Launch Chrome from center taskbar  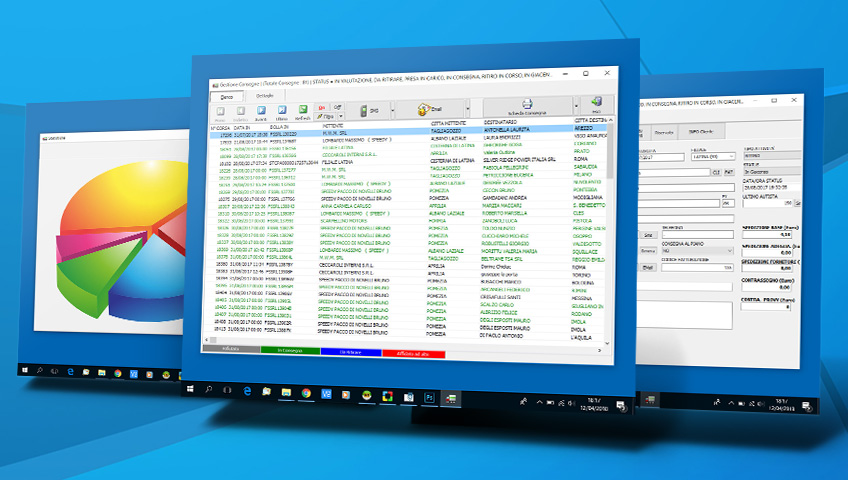(x=306, y=394)
